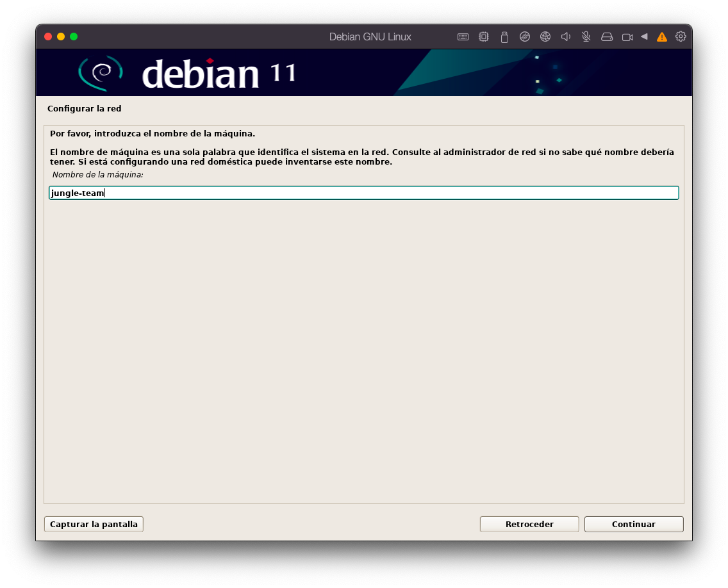Click Capturar la pantalla button
The width and height of the screenshot is (728, 588).
tap(94, 524)
